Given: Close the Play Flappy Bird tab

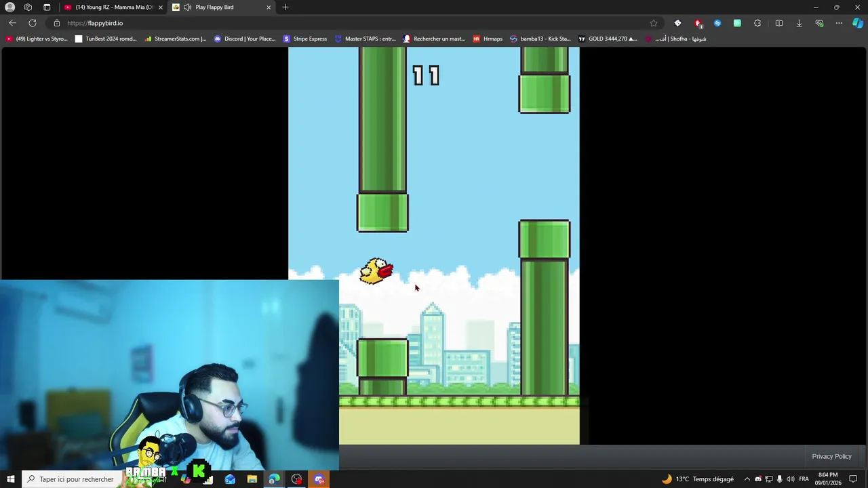Looking at the screenshot, I should click(269, 7).
